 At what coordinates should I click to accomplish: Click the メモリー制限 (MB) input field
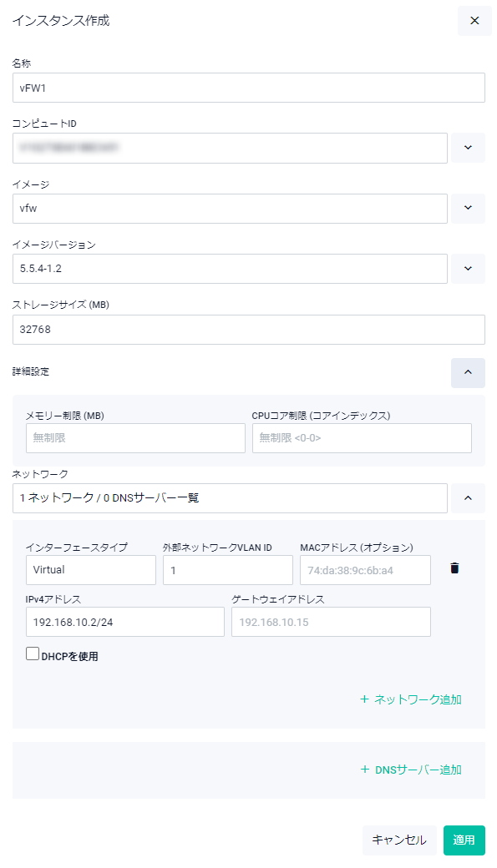click(136, 438)
